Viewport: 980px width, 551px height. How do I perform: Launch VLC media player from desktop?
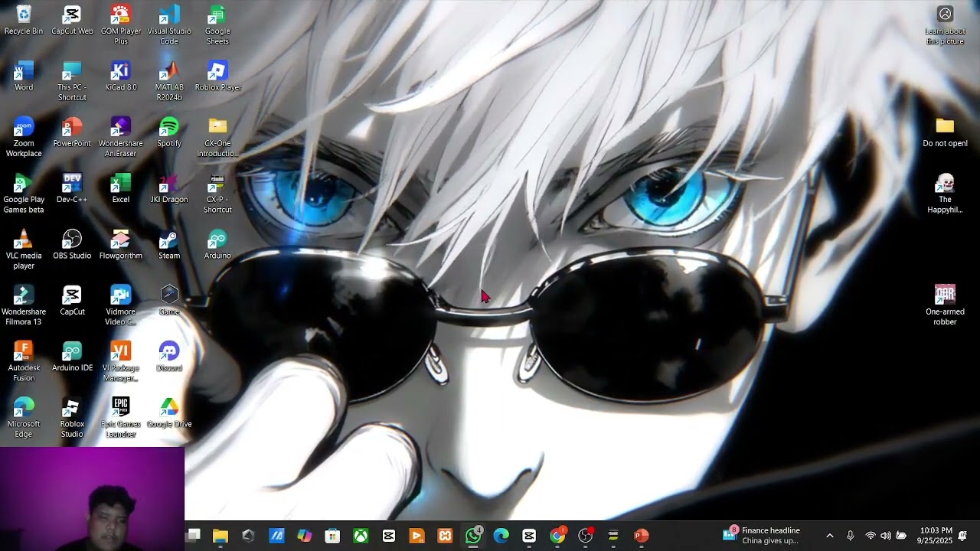pyautogui.click(x=24, y=249)
